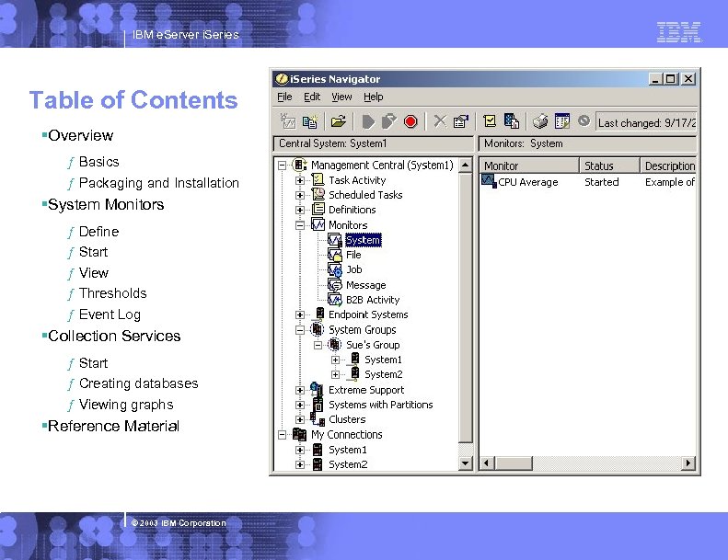Expand the Scheduled Tasks node
728x560 pixels.
point(300,195)
